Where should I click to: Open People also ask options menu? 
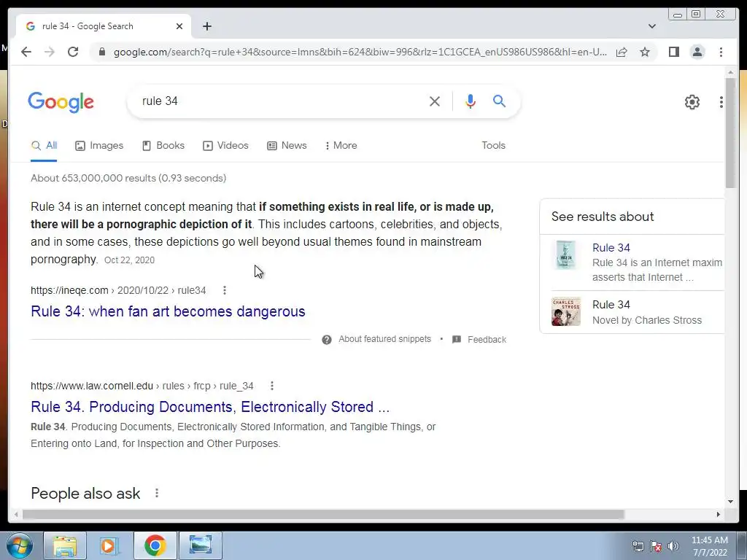click(157, 493)
